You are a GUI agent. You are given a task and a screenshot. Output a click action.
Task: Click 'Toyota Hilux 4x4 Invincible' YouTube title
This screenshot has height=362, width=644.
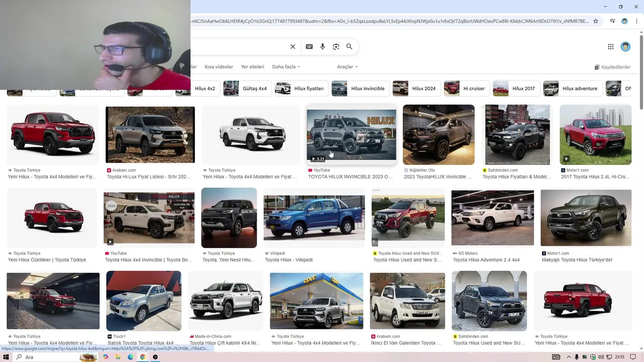pyautogui.click(x=148, y=260)
